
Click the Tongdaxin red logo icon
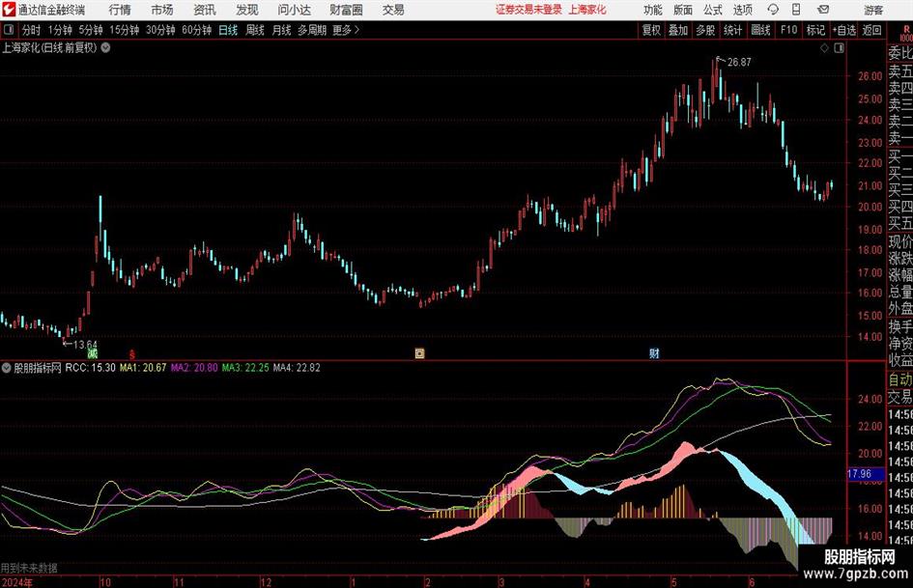point(9,10)
